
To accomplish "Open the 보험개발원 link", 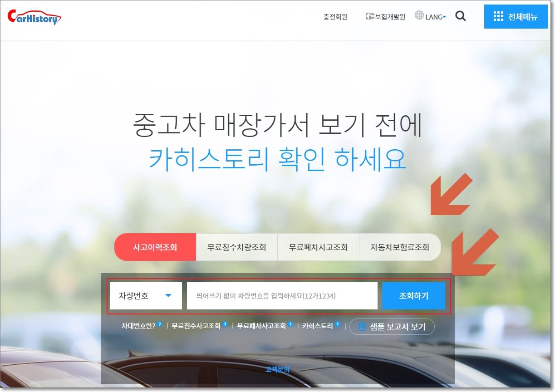I will pos(385,17).
